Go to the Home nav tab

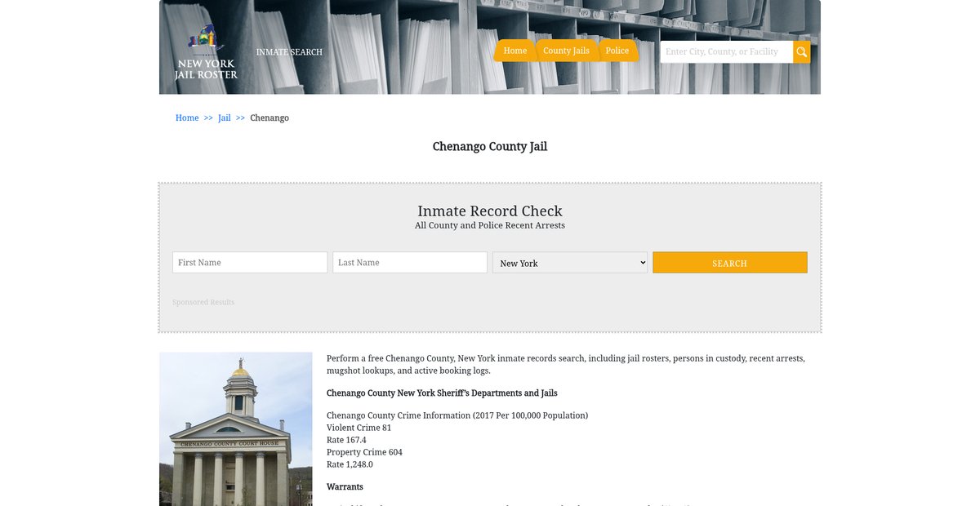(x=514, y=51)
